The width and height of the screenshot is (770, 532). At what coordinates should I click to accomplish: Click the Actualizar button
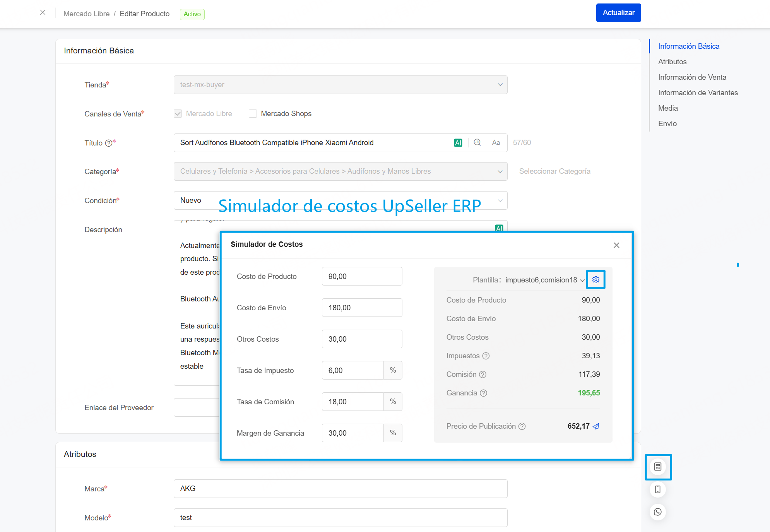(618, 12)
